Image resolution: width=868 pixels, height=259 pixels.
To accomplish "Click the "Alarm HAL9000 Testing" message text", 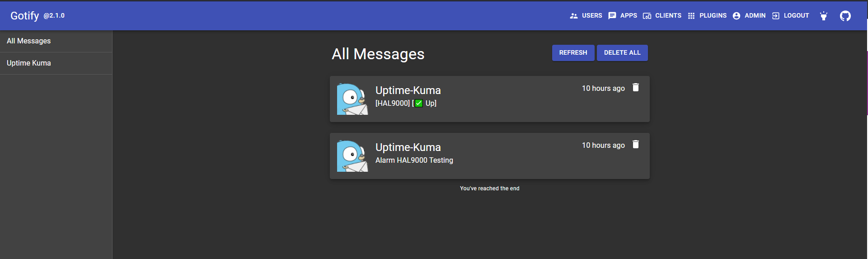I will (x=414, y=160).
